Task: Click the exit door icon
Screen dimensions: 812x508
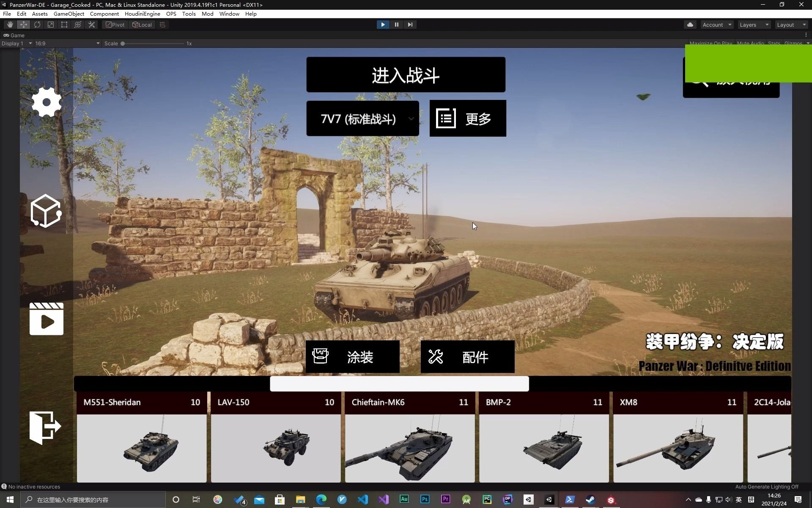Action: tap(45, 427)
